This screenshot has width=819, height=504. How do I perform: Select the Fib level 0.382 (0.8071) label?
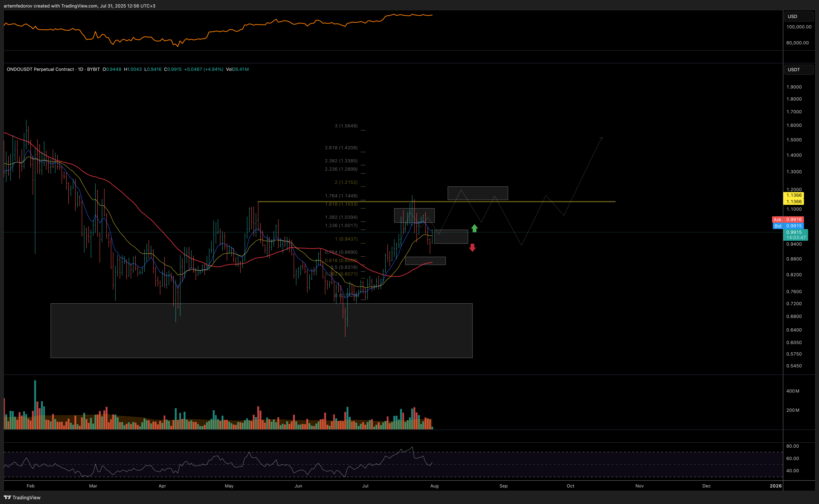click(x=341, y=274)
